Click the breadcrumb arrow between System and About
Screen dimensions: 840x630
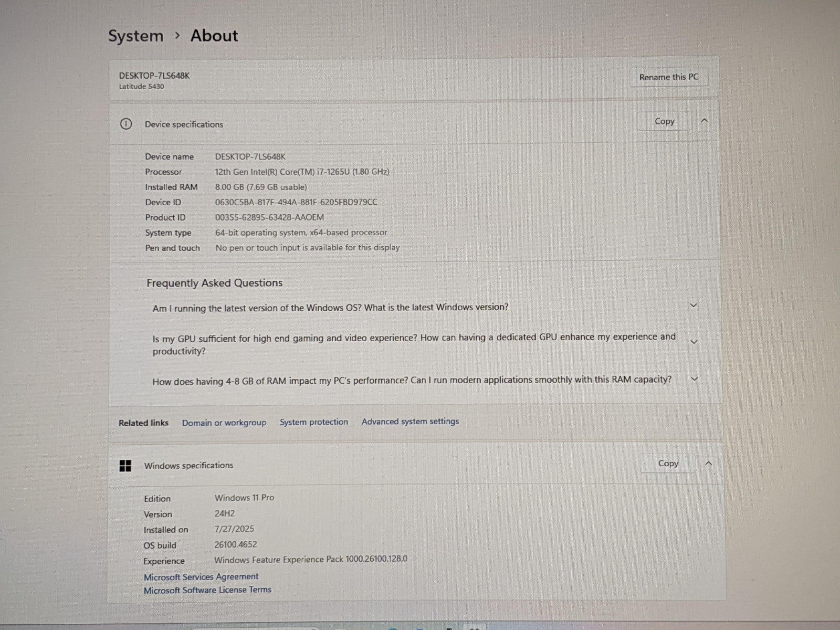pos(177,35)
